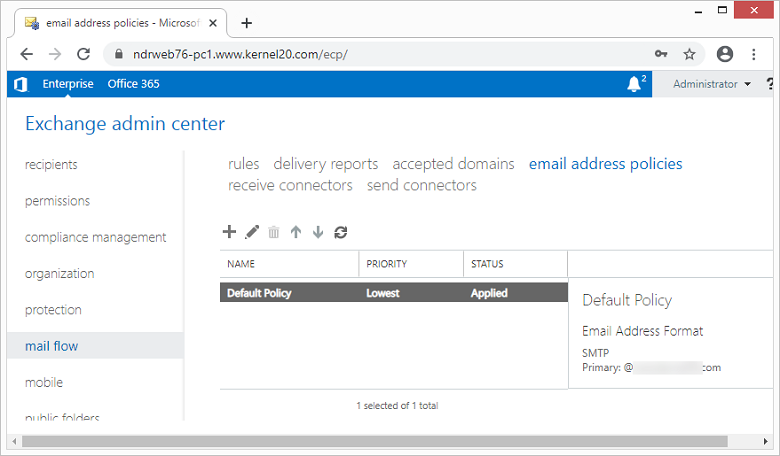The height and width of the screenshot is (456, 780).
Task: Minimize the browser window
Action: tap(698, 11)
